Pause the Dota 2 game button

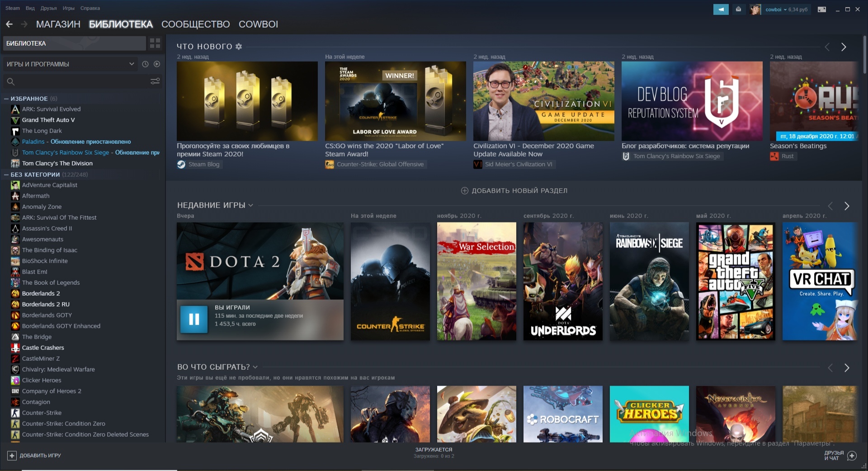pos(194,319)
